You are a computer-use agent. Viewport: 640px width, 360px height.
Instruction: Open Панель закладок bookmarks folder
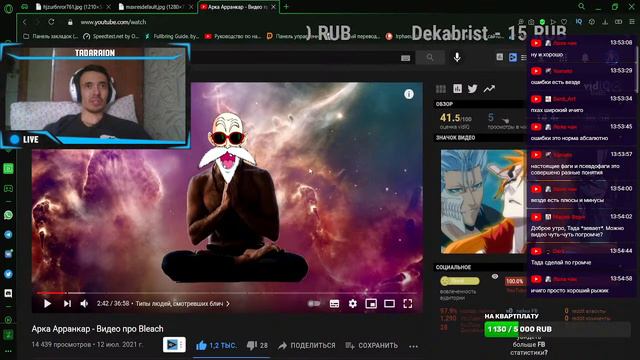[x=51, y=36]
